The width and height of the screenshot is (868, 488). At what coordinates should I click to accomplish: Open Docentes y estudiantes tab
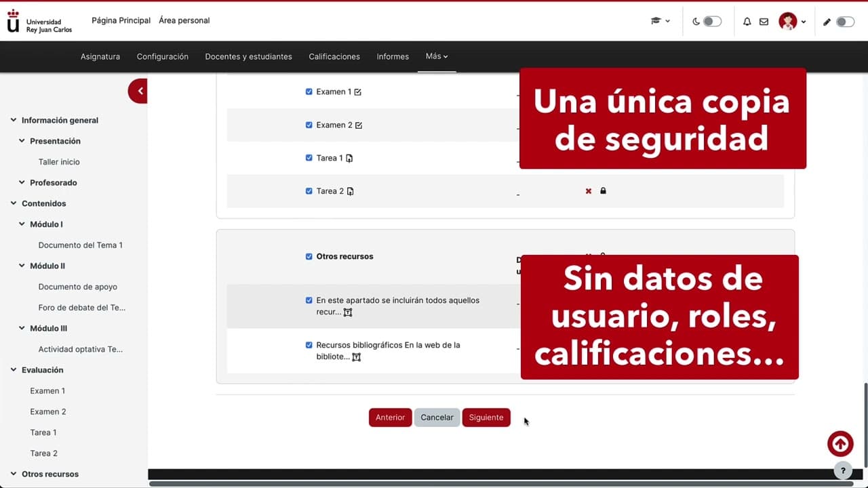click(x=248, y=56)
